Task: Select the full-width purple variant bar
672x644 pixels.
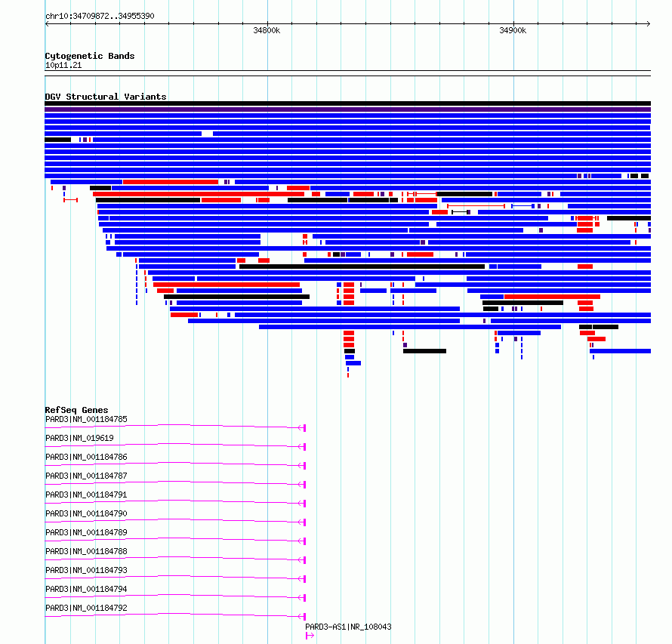Action: coord(347,109)
